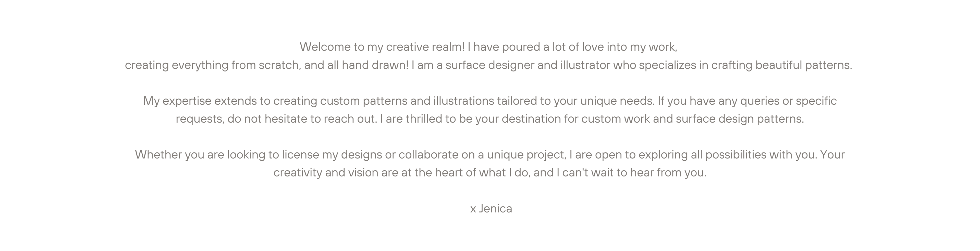Click the words "My expertise"
The width and height of the screenshot is (980, 251).
177,101
